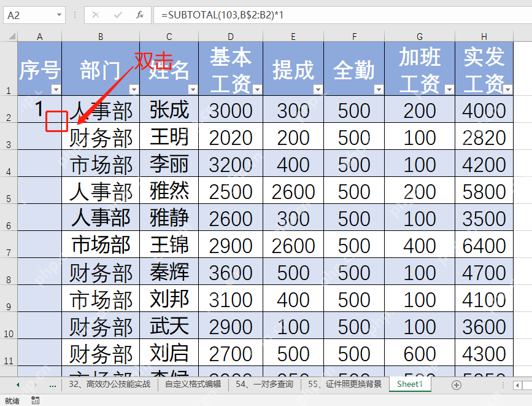Open filter dropdown for 姓名 column

tap(193, 90)
